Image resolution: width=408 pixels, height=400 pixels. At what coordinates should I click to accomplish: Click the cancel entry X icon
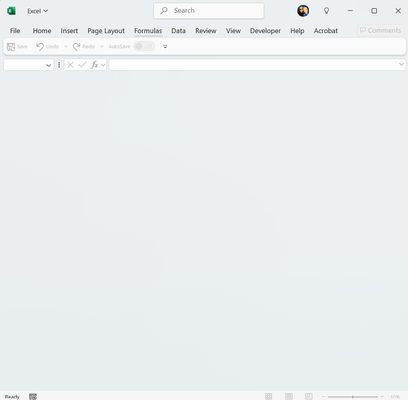70,65
